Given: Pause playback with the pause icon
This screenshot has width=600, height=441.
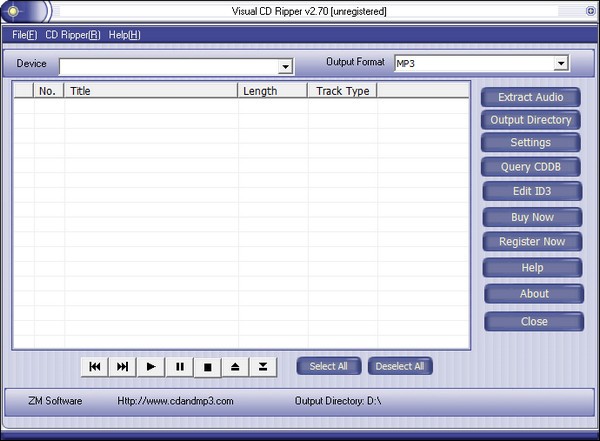Looking at the screenshot, I should pos(180,366).
